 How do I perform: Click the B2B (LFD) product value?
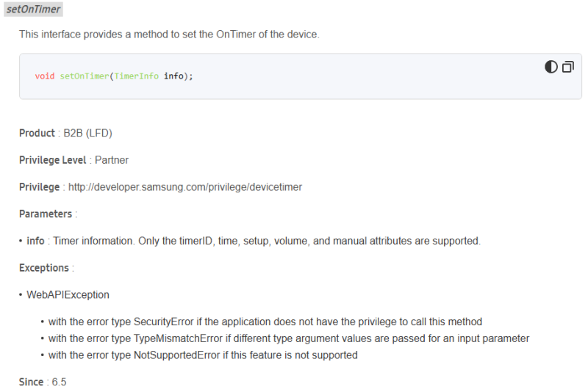click(x=87, y=133)
